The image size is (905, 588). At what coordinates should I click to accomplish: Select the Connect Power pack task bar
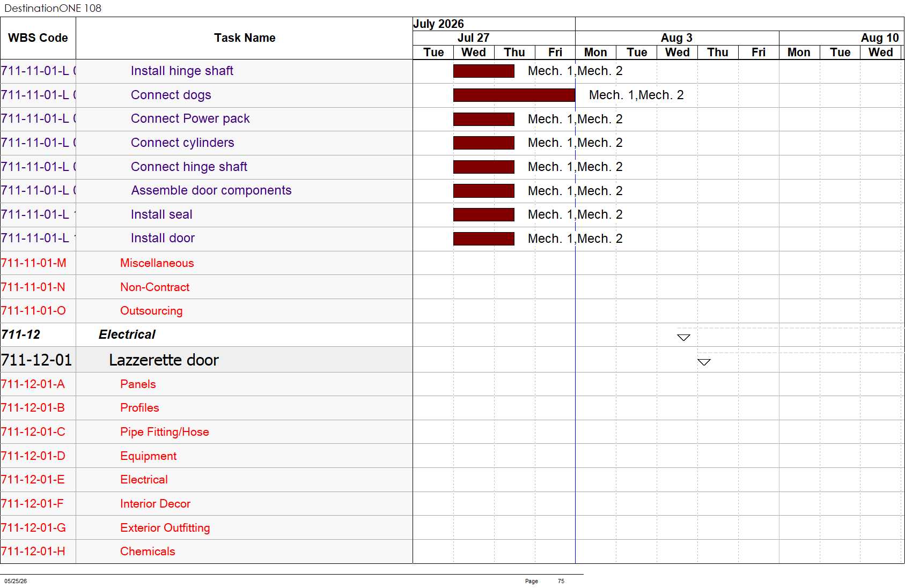point(483,119)
